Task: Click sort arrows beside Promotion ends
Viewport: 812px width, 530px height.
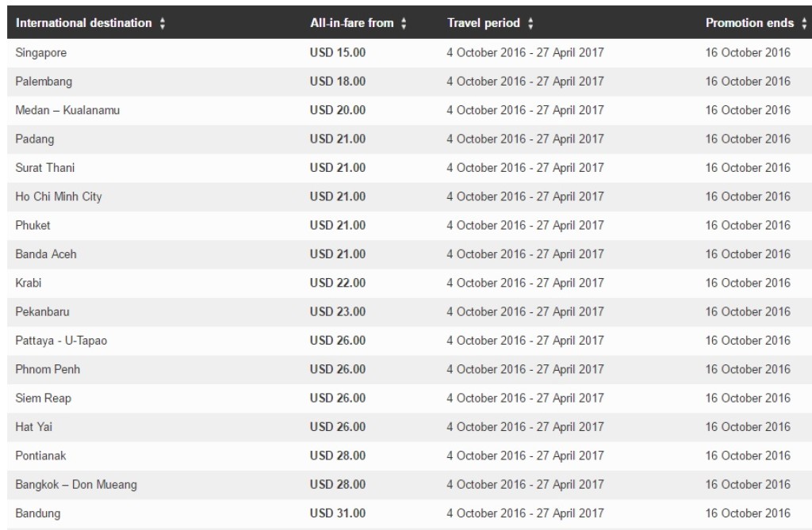Action: coord(803,24)
